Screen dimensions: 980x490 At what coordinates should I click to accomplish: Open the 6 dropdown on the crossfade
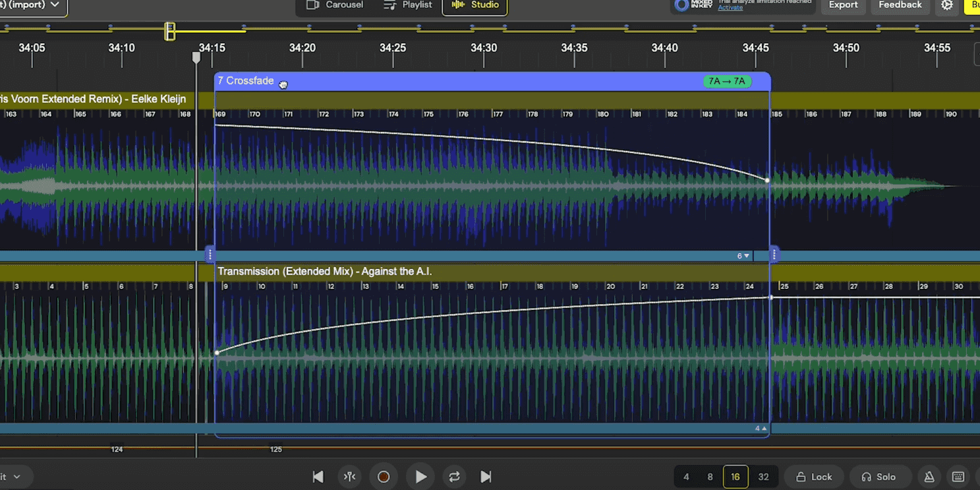pos(743,255)
